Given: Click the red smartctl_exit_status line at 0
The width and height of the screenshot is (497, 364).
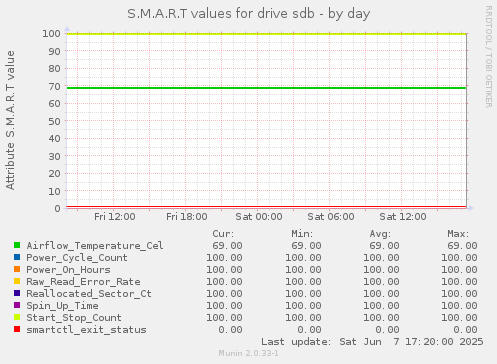Looking at the screenshot, I should point(267,207).
